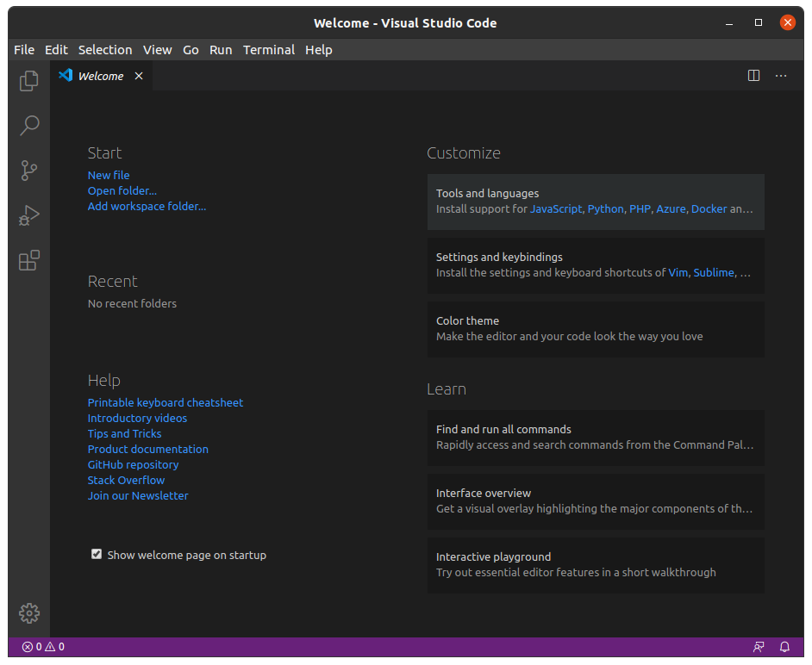The height and width of the screenshot is (665, 812).
Task: Click the Vim keybindings link
Action: click(x=678, y=273)
